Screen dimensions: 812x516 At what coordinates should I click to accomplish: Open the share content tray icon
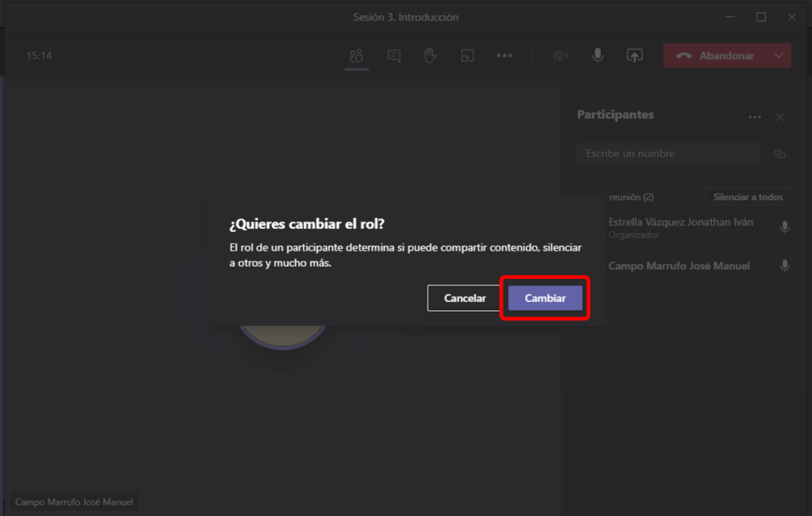(634, 55)
